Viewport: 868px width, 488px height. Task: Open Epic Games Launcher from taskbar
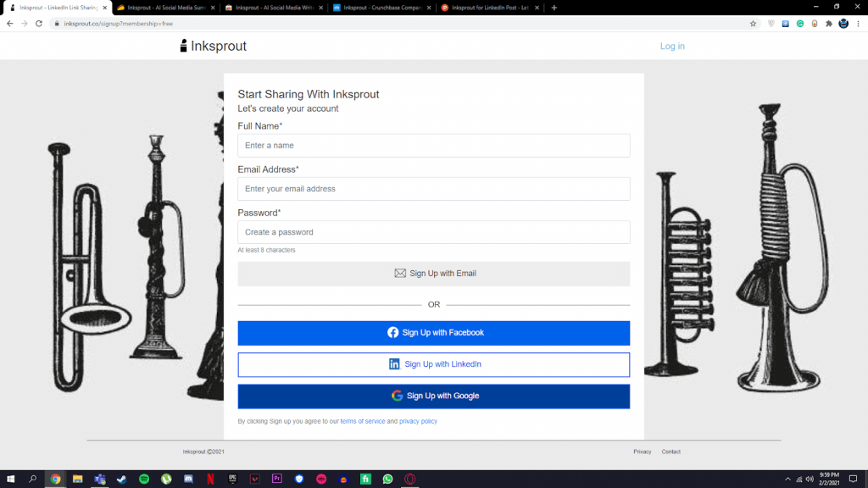click(x=232, y=480)
